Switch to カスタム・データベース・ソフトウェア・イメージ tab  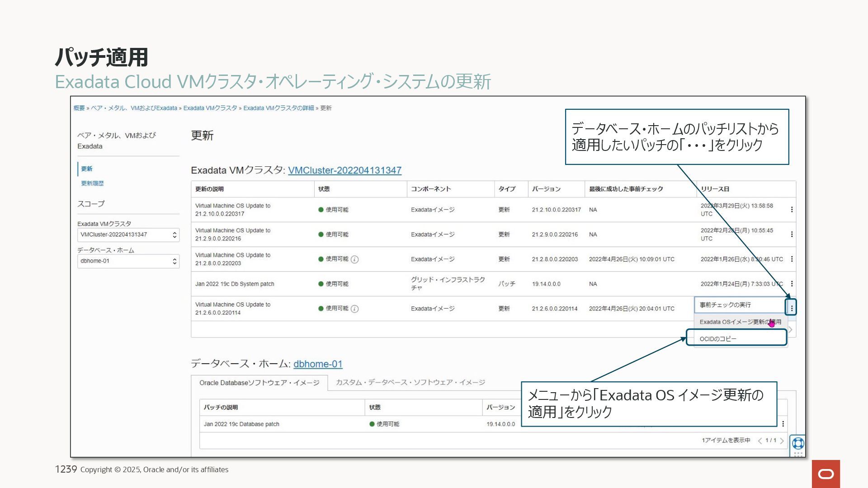pyautogui.click(x=410, y=382)
